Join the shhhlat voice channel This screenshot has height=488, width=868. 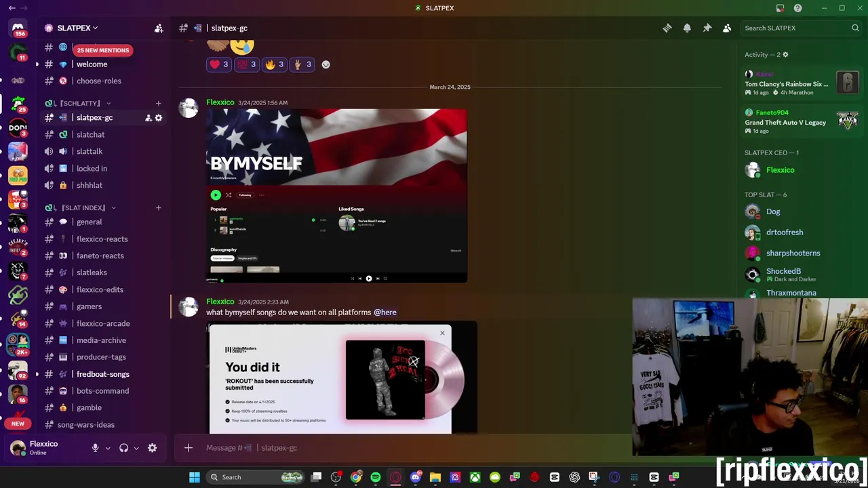click(90, 185)
